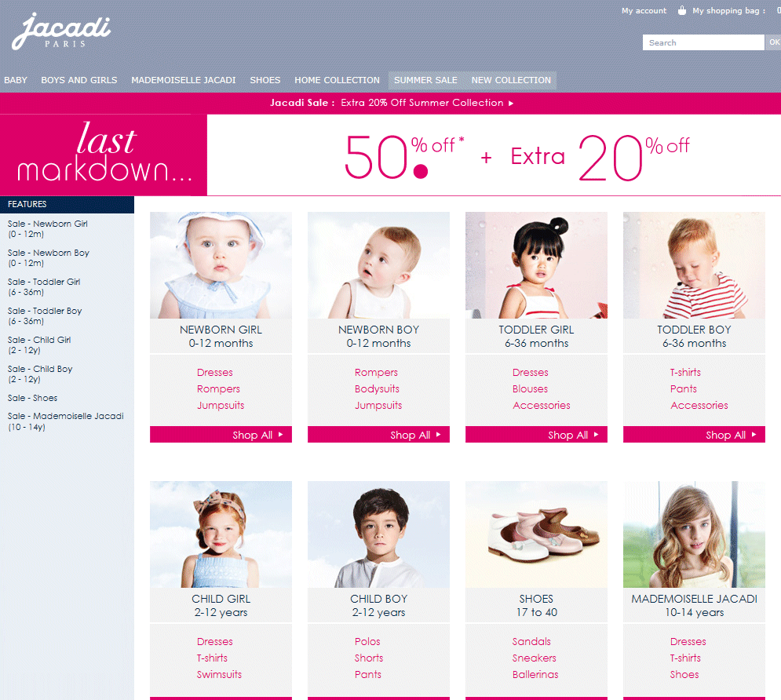Click Bodysuits under Newborn Boy
Image resolution: width=781 pixels, height=700 pixels.
(377, 388)
